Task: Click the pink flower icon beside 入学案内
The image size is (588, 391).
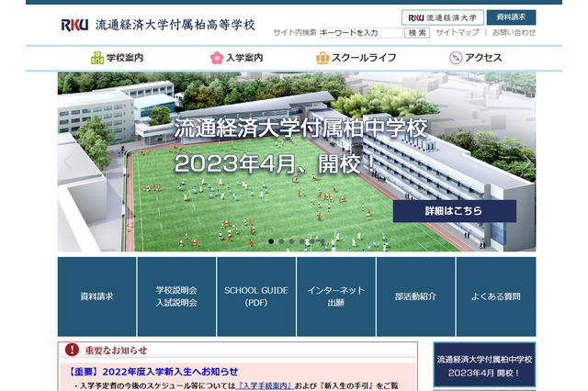Action: (x=217, y=58)
